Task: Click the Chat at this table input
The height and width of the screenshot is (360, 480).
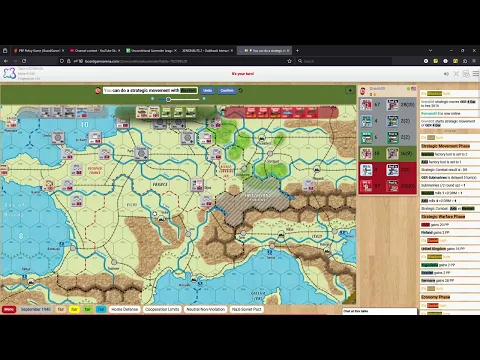Action: pos(380,311)
